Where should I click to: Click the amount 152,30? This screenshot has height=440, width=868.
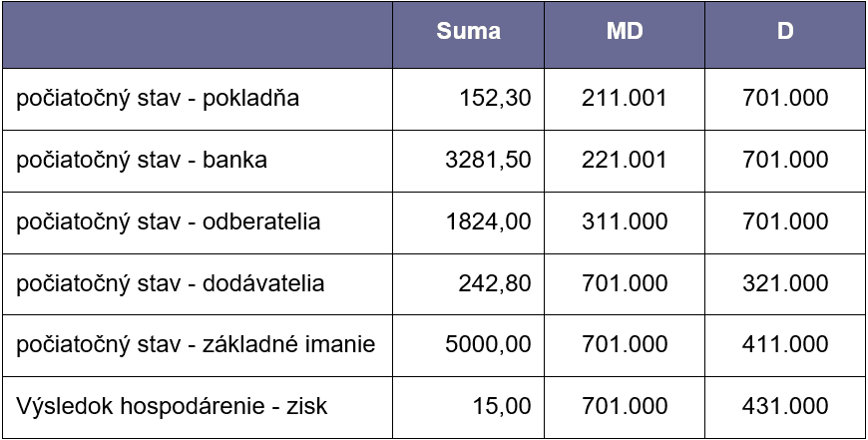(x=496, y=98)
